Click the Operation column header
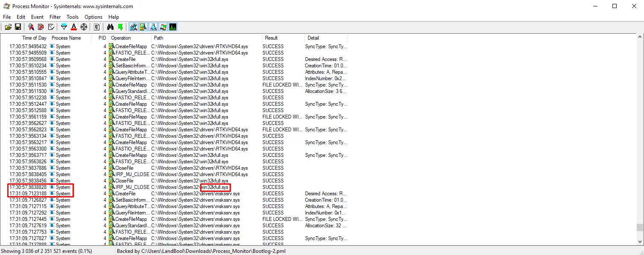This screenshot has width=644, height=255. click(130, 38)
